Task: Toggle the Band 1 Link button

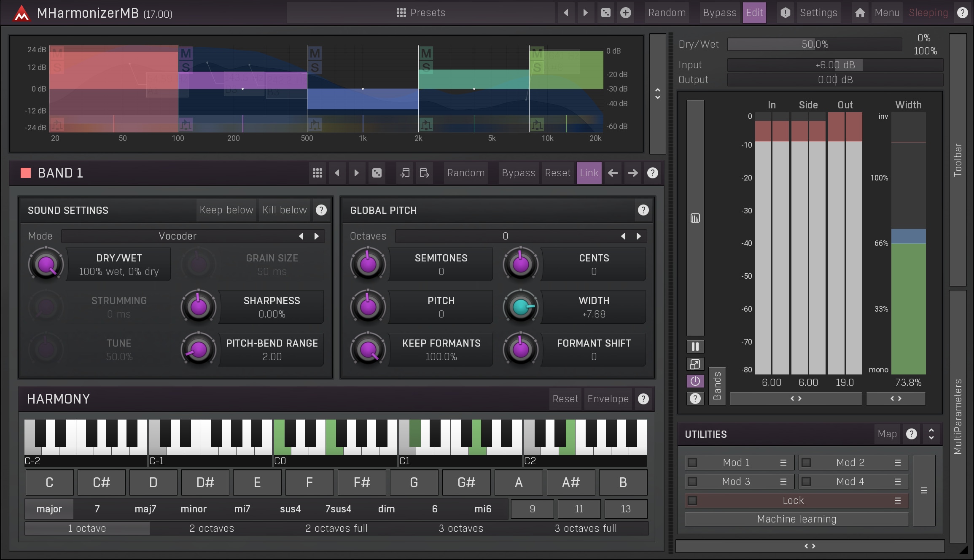Action: click(x=589, y=173)
